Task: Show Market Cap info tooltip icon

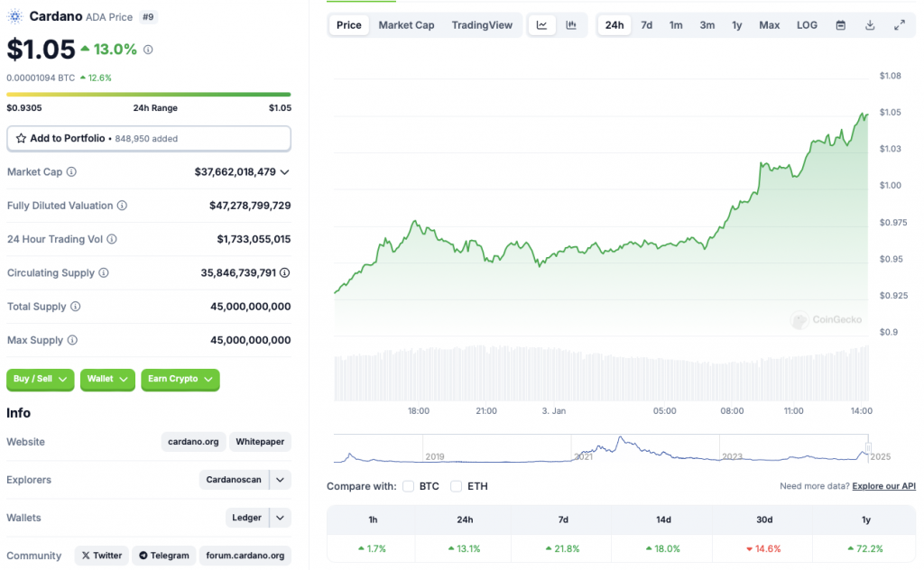Action: pos(71,172)
